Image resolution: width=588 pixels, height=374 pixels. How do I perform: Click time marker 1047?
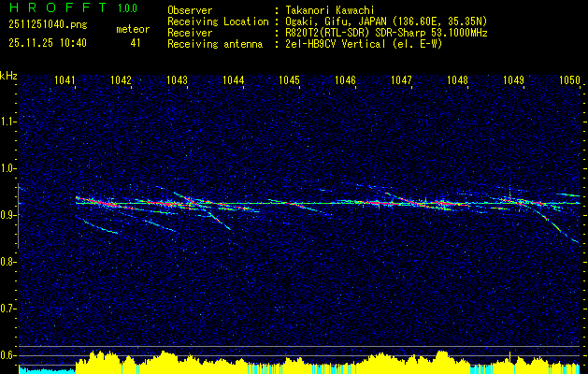(x=402, y=79)
